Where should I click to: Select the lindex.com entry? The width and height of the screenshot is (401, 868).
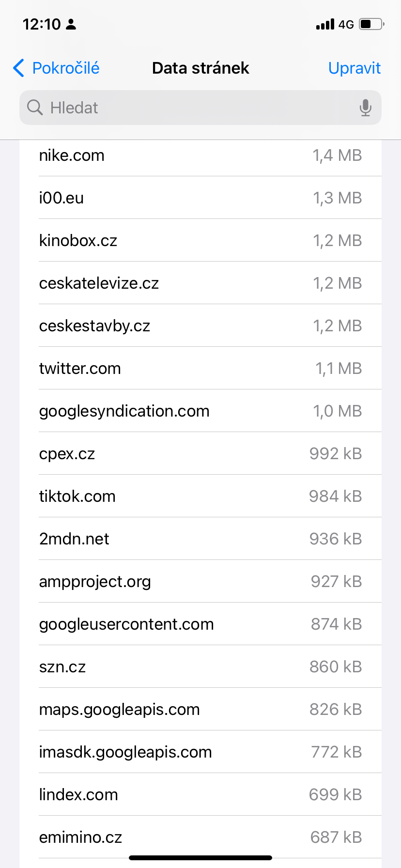(200, 795)
